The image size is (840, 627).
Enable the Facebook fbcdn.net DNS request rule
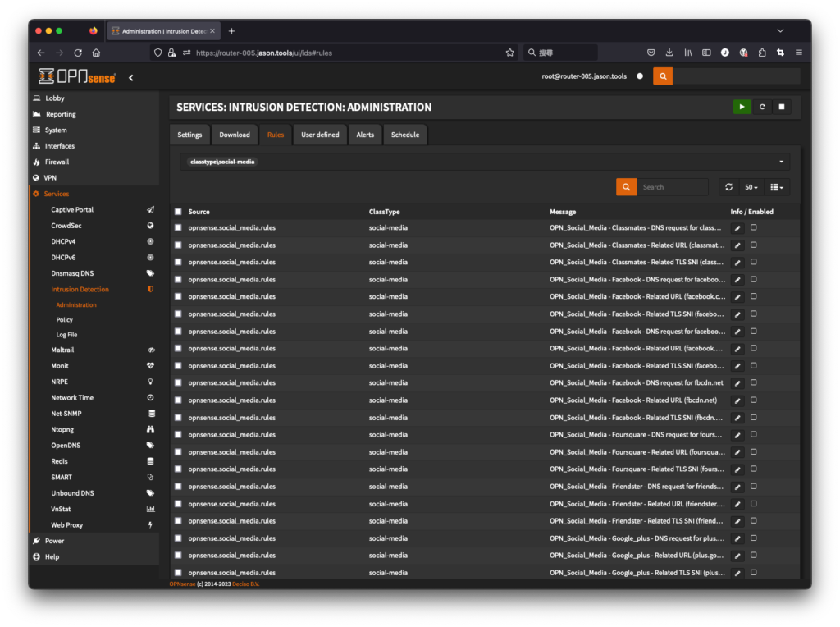(753, 382)
